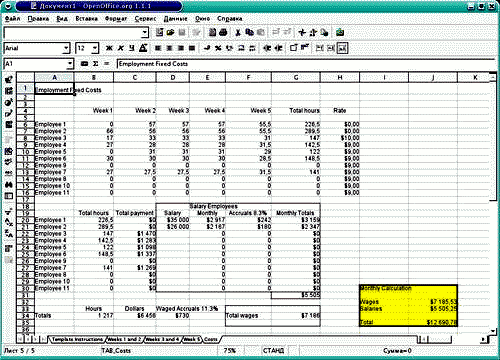Screen dimensions: 500x360
Task: Open background color picker icon
Action: coord(305,48)
